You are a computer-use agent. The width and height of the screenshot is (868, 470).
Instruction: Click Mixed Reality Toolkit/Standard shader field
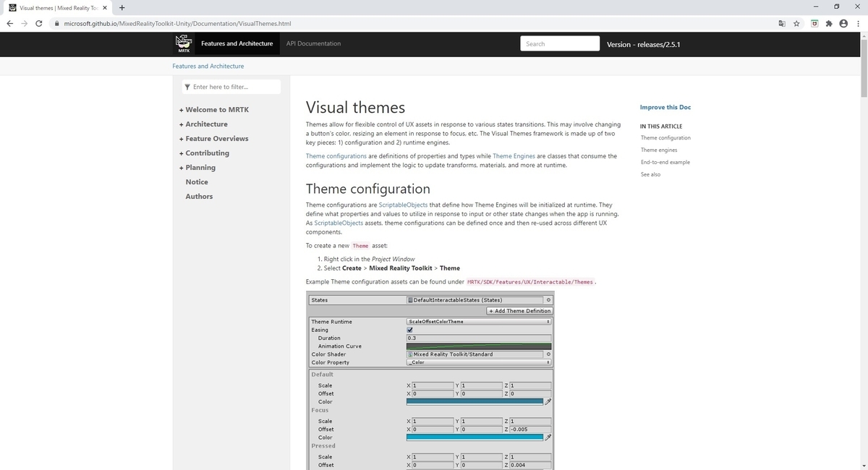coord(475,354)
